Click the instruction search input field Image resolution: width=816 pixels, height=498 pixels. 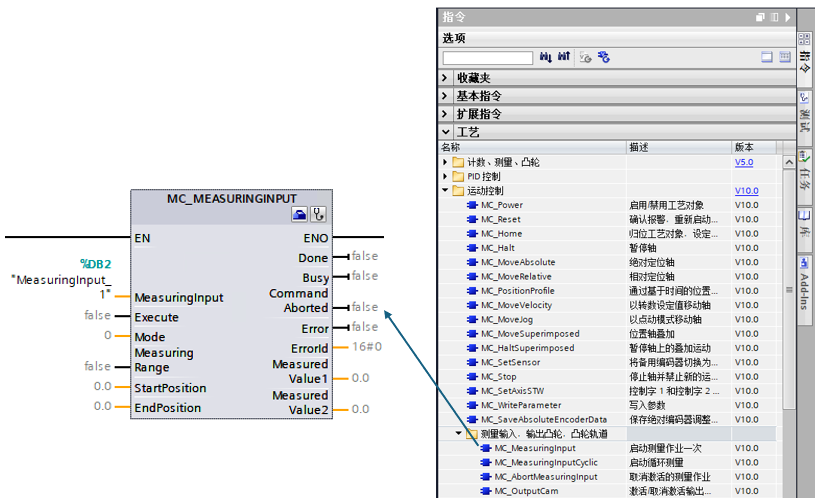pos(488,57)
